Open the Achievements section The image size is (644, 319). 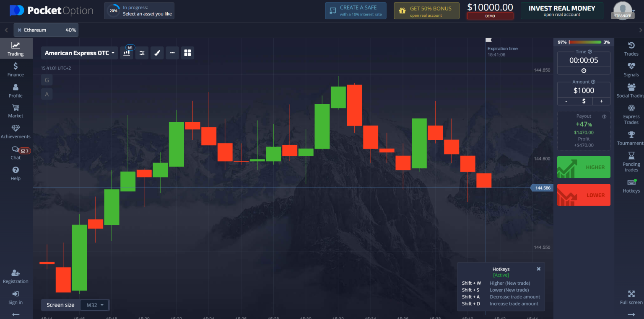coord(16,131)
